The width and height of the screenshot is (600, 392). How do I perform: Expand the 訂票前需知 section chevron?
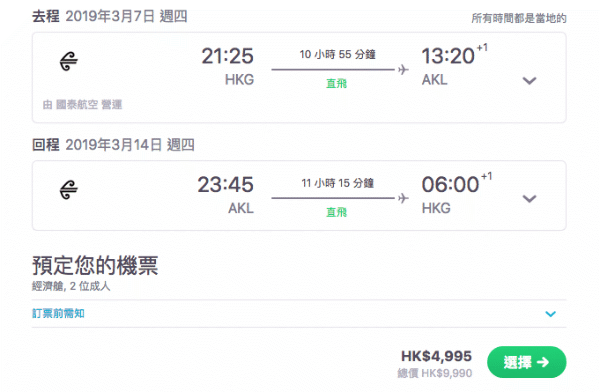point(550,314)
